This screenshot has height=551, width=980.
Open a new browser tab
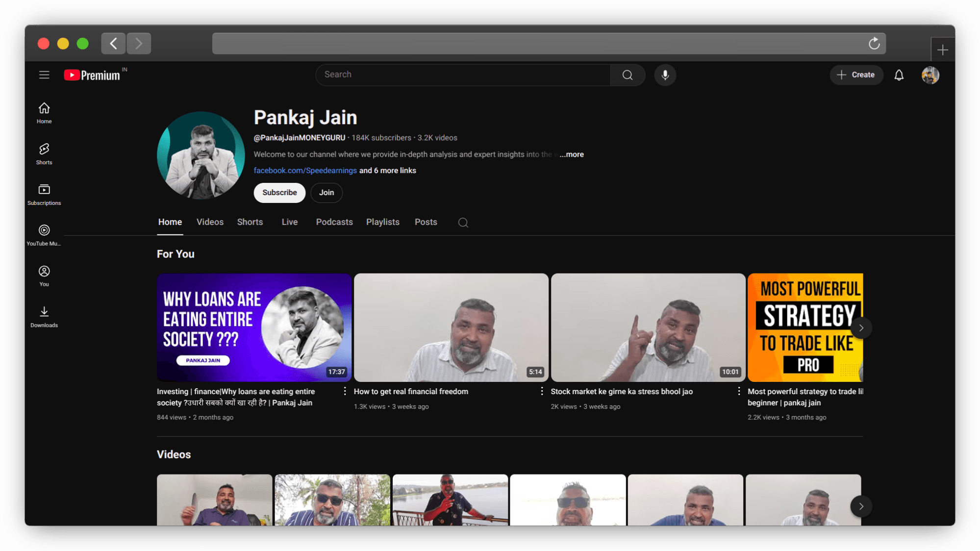942,50
